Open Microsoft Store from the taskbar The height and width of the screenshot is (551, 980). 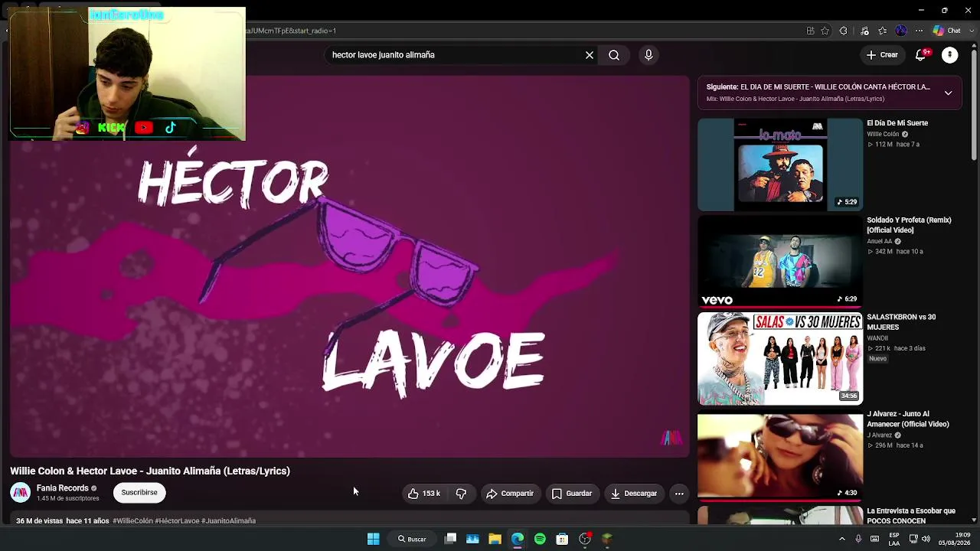(x=562, y=539)
